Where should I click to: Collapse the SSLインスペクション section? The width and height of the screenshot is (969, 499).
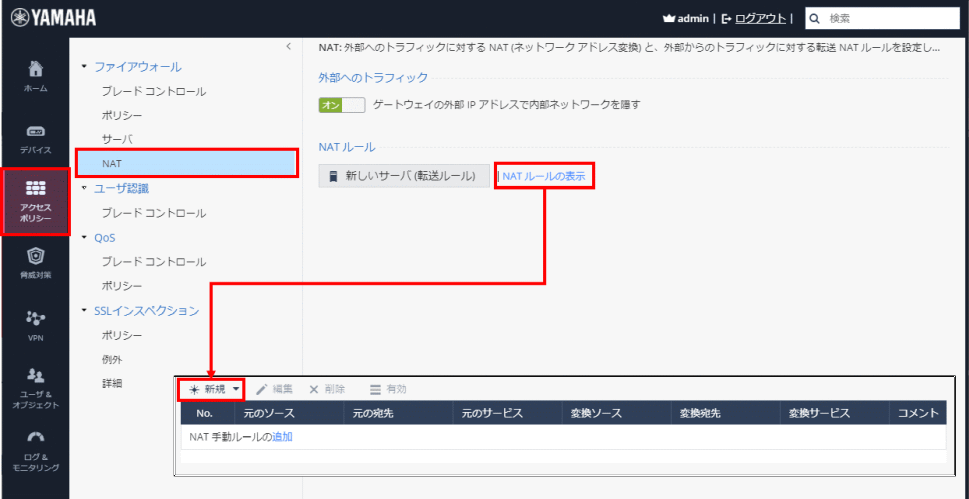(x=85, y=311)
